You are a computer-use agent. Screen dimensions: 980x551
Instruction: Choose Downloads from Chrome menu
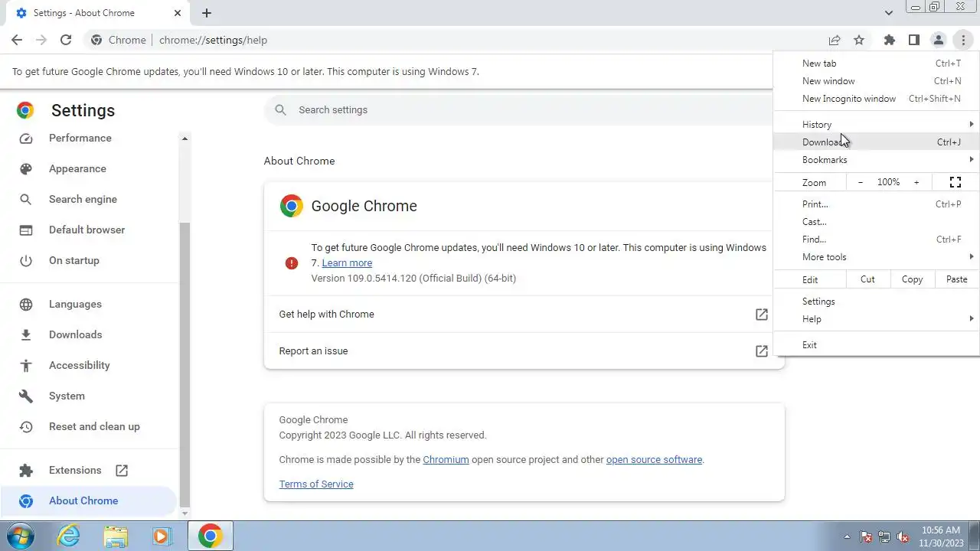(877, 142)
